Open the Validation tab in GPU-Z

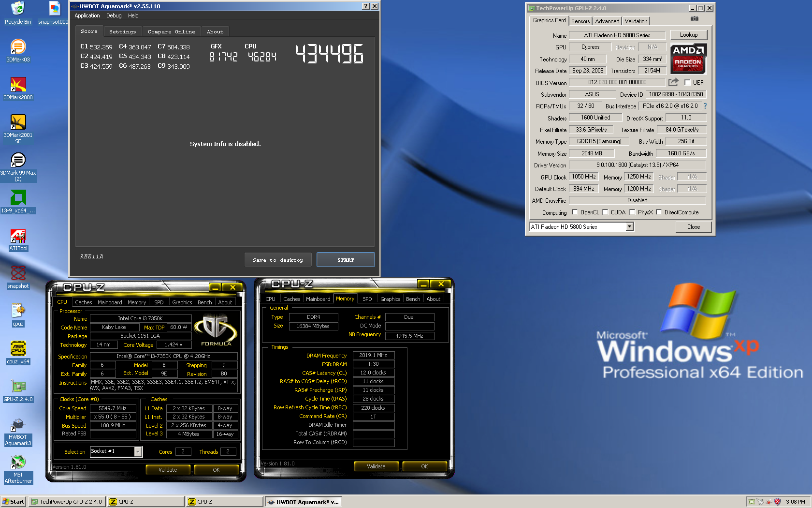pos(636,21)
